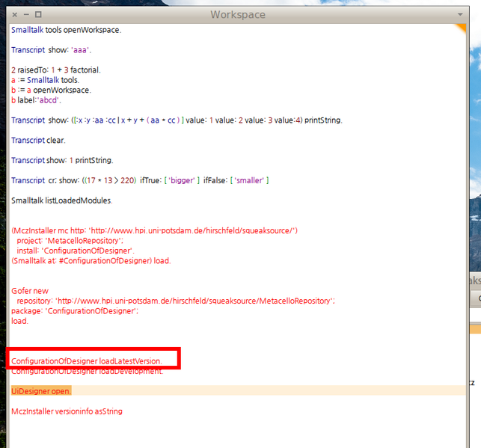481x448 pixels.
Task: Click the 'Gofer new' line
Action: click(x=30, y=291)
